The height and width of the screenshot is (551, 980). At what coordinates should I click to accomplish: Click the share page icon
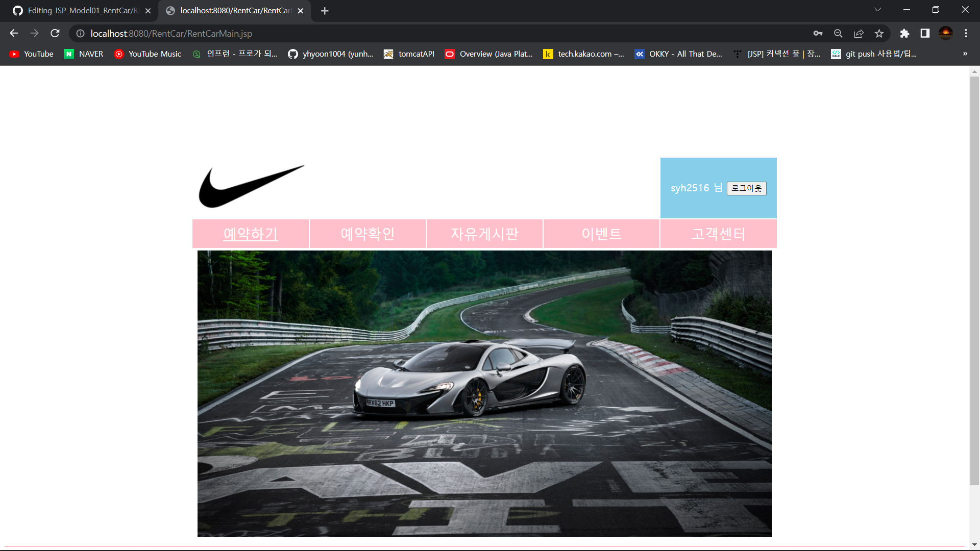[x=859, y=33]
